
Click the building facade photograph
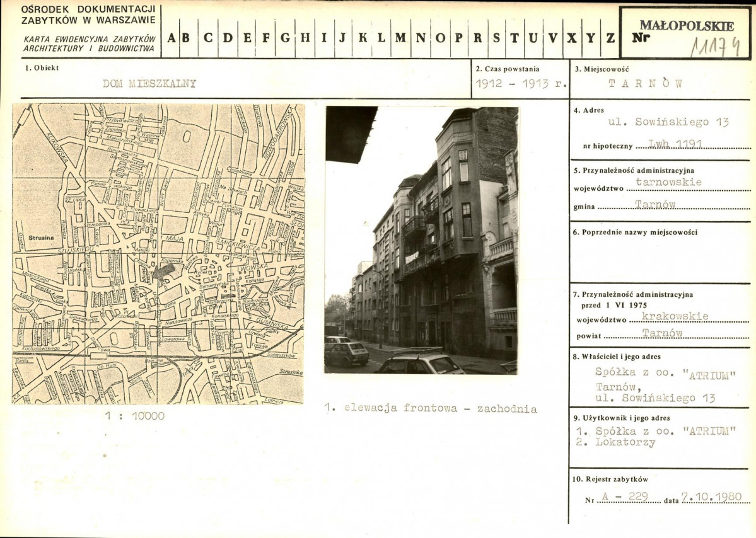tap(421, 240)
